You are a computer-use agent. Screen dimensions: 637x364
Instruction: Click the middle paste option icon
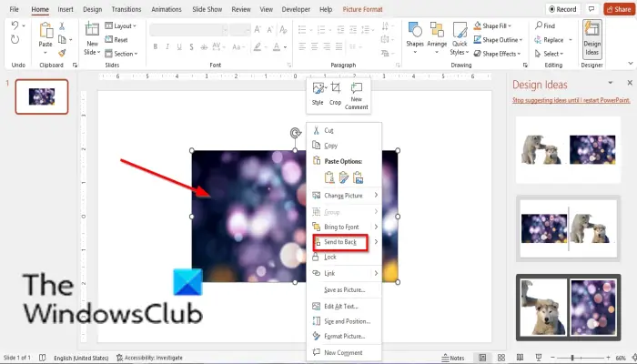pos(344,177)
